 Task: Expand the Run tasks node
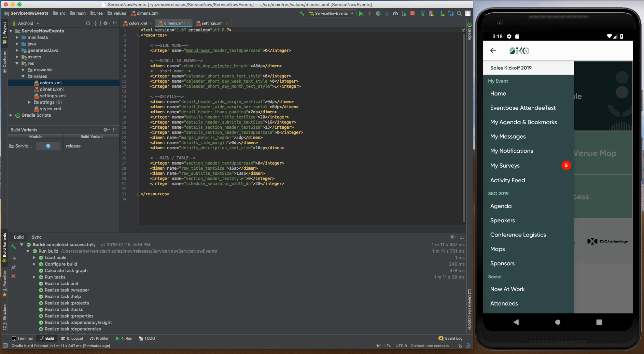point(34,277)
